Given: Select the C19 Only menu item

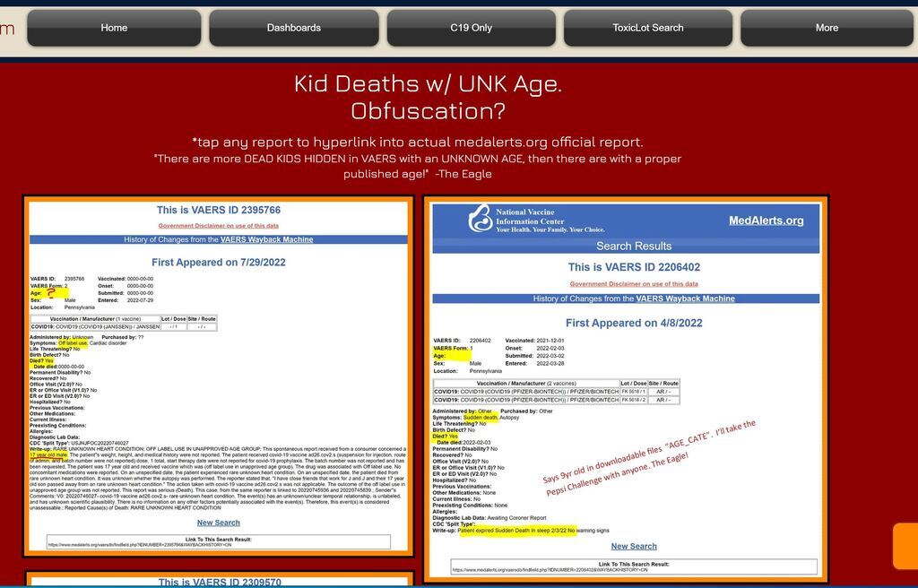Looking at the screenshot, I should coord(471,28).
